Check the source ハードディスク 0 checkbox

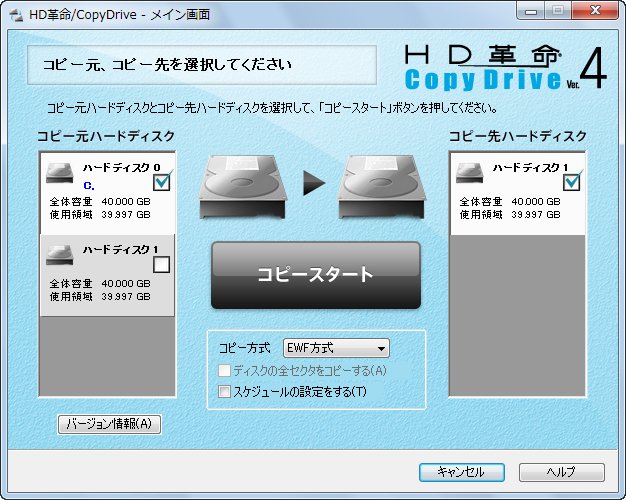click(162, 183)
